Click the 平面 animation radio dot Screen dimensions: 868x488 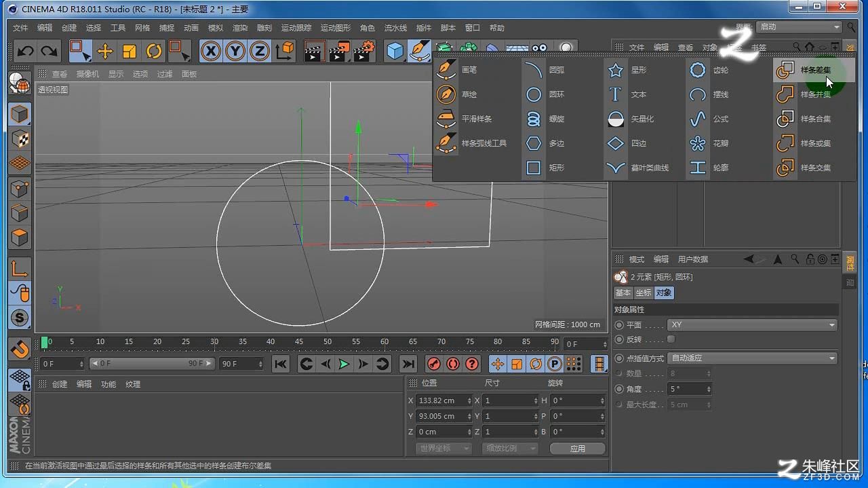(619, 325)
